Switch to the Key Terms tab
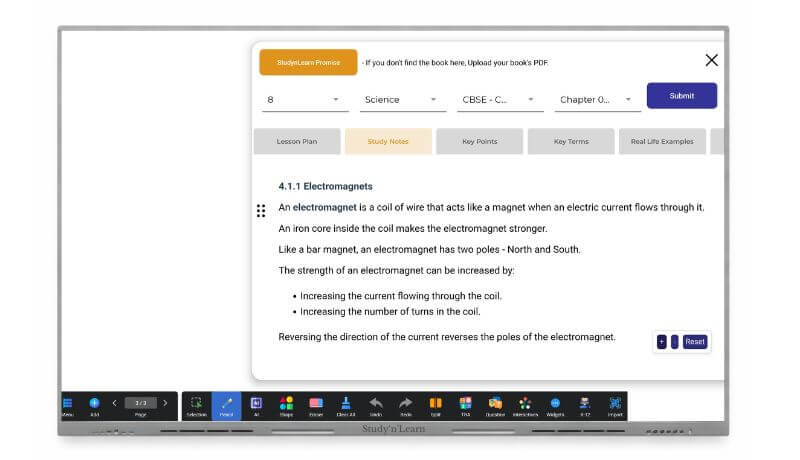 point(571,141)
